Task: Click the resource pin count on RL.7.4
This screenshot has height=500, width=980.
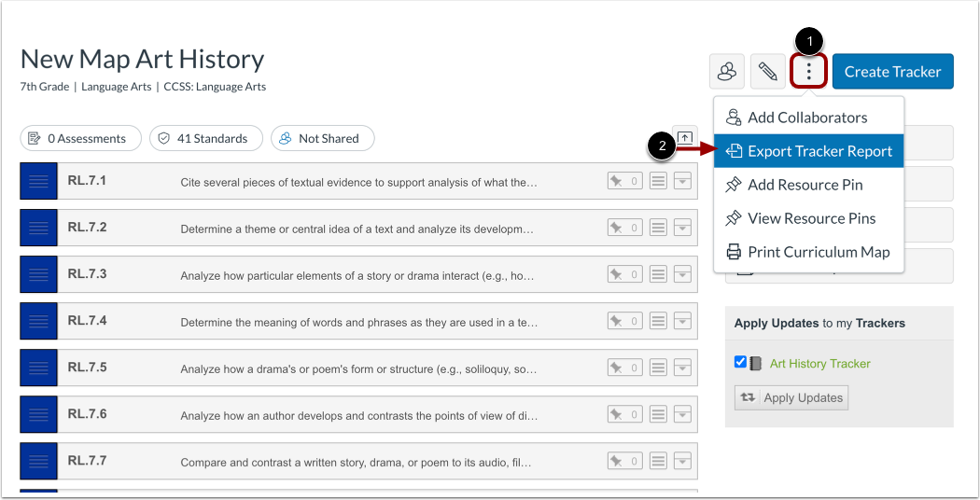Action: click(x=625, y=321)
